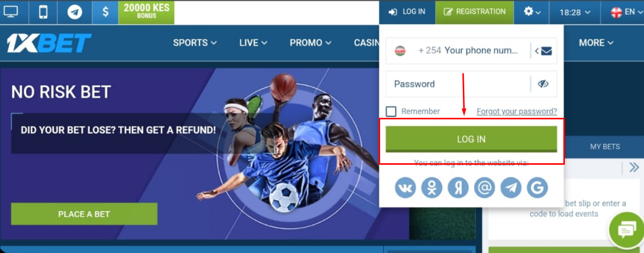Focus the Password input field
Viewport: 644px width, 253px height.
458,84
